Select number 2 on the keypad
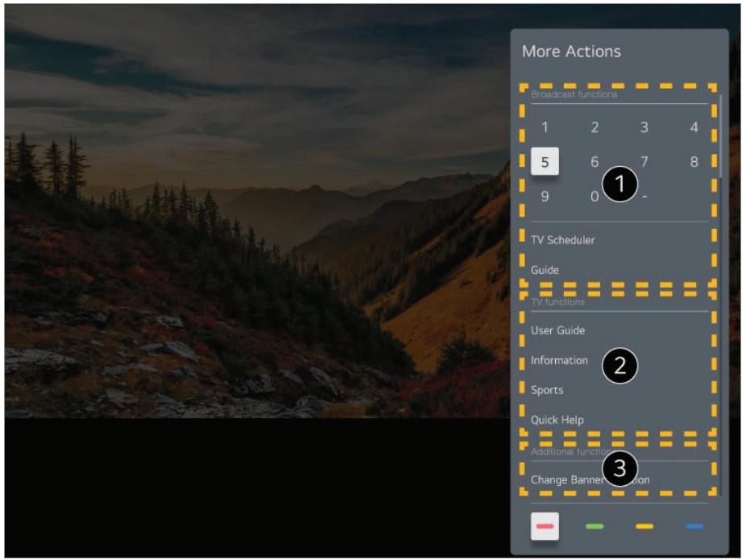This screenshot has height=560, width=742. click(595, 127)
